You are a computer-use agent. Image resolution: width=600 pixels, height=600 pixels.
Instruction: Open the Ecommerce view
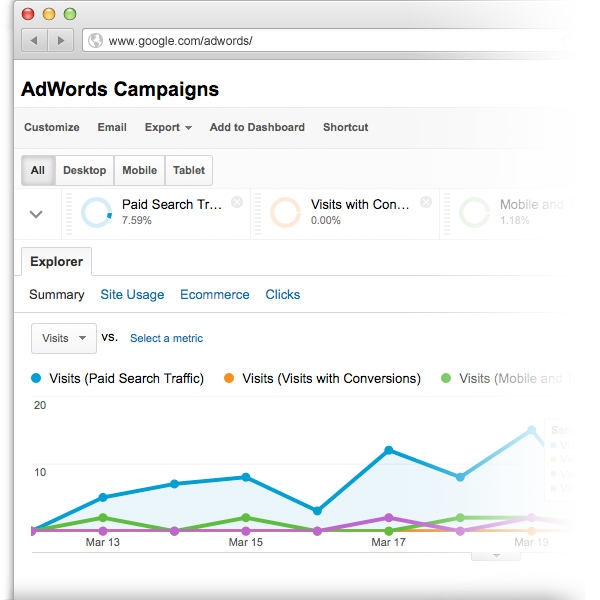pyautogui.click(x=215, y=294)
